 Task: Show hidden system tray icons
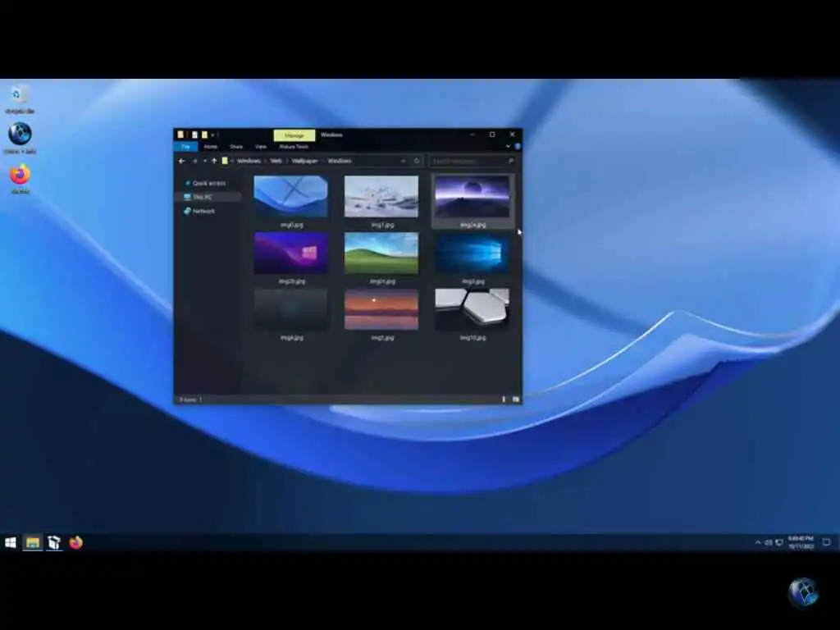[x=757, y=543]
